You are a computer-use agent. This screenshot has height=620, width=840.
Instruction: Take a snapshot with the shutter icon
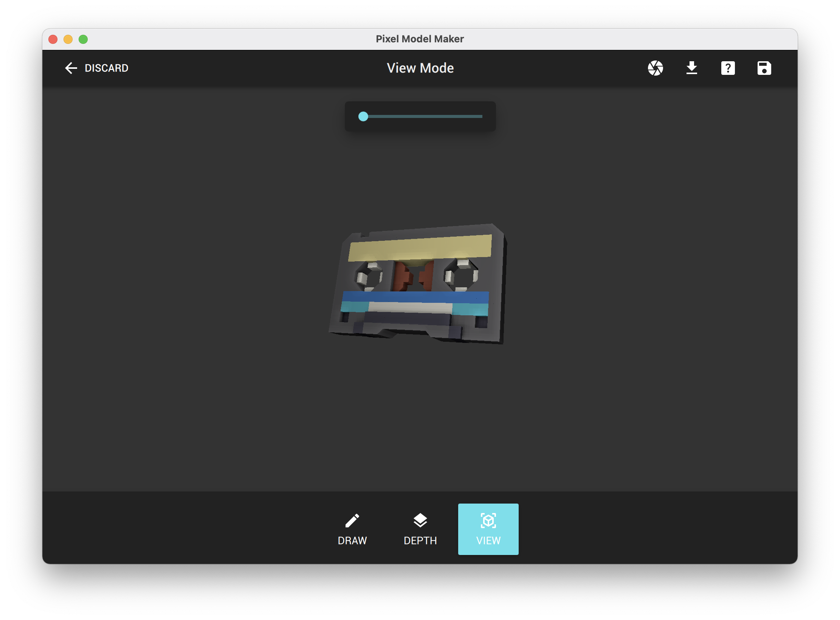pos(655,68)
